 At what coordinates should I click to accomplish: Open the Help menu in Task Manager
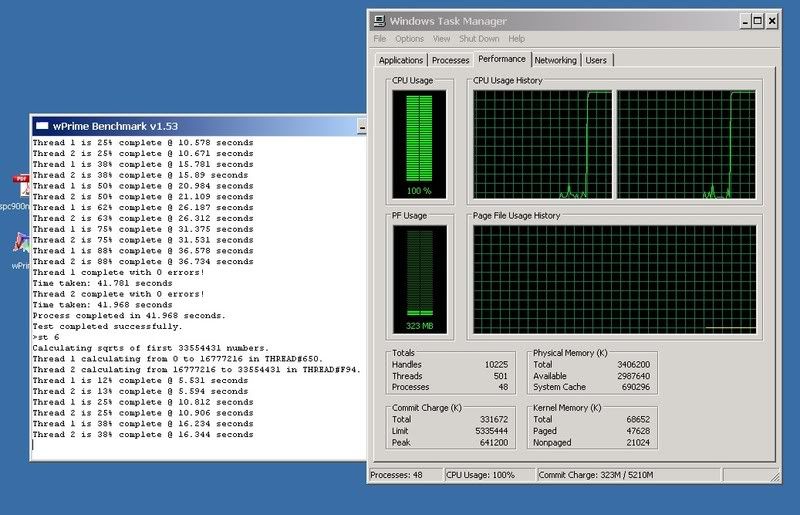point(516,39)
